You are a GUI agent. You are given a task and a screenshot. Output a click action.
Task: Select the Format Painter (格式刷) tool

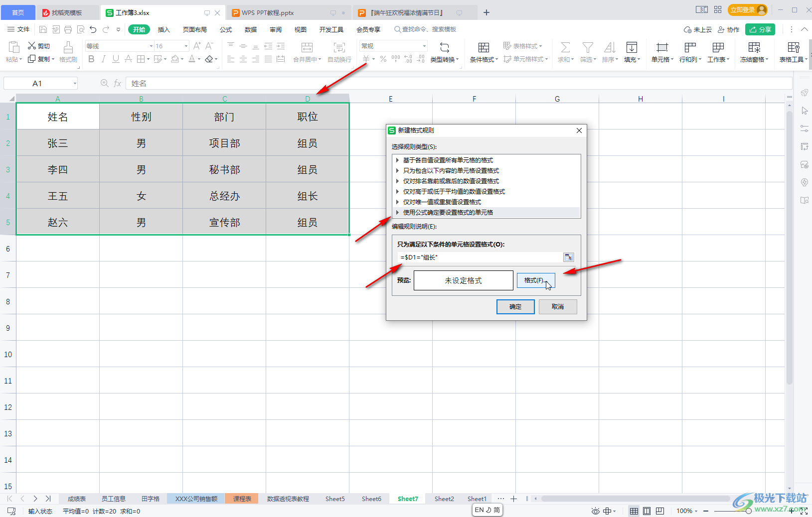[68, 52]
